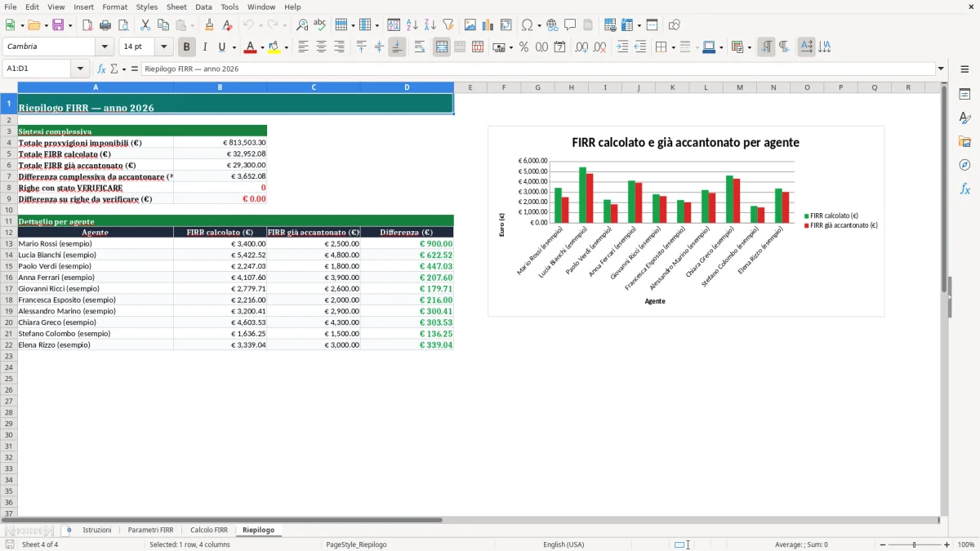Viewport: 980px width, 551px height.
Task: Insert an image
Action: tap(470, 24)
